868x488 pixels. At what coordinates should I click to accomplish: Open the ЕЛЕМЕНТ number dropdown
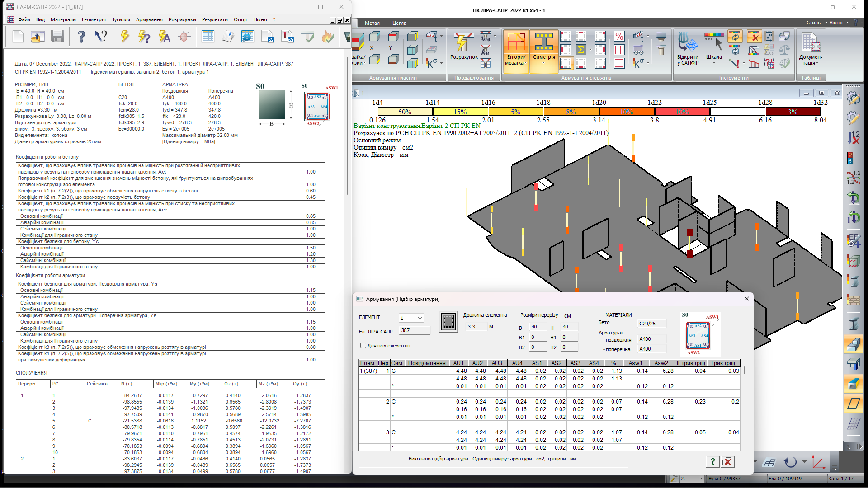420,318
